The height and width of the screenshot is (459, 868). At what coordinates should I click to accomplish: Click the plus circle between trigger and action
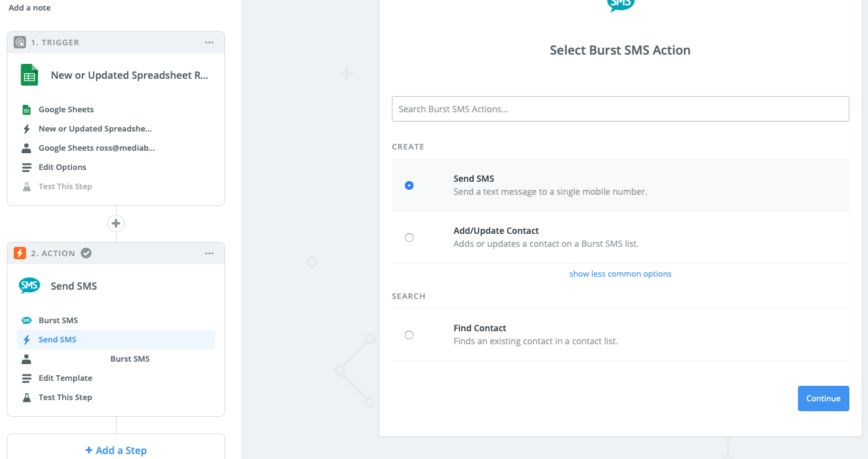point(116,223)
